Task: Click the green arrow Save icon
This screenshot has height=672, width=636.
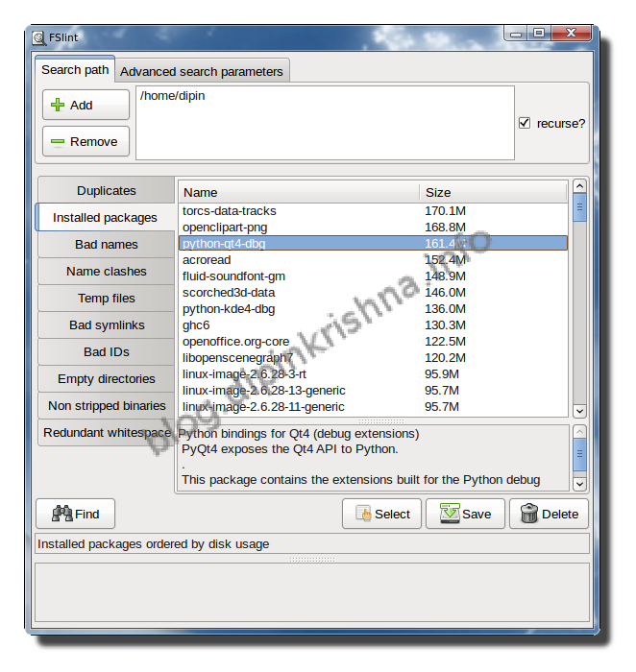Action: tap(450, 513)
